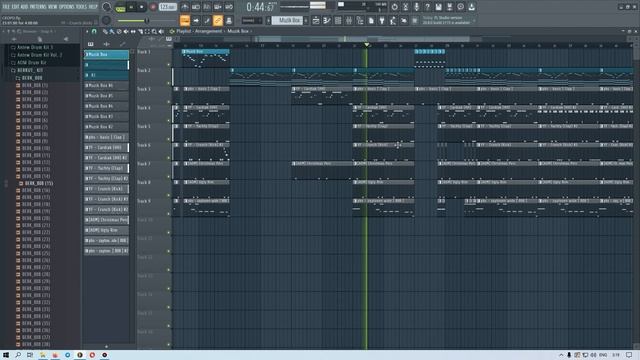Open the TOOLS menu
This screenshot has width=640, height=360.
81,7
